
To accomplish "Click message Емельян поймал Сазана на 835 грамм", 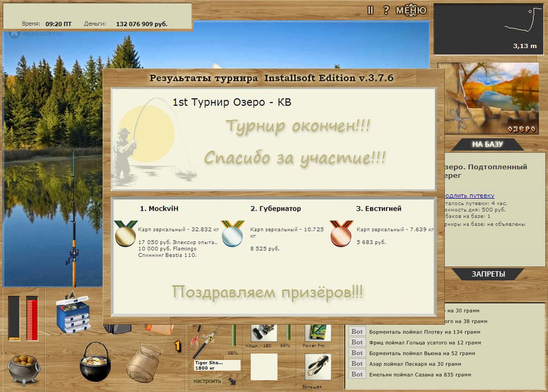I will tap(420, 374).
